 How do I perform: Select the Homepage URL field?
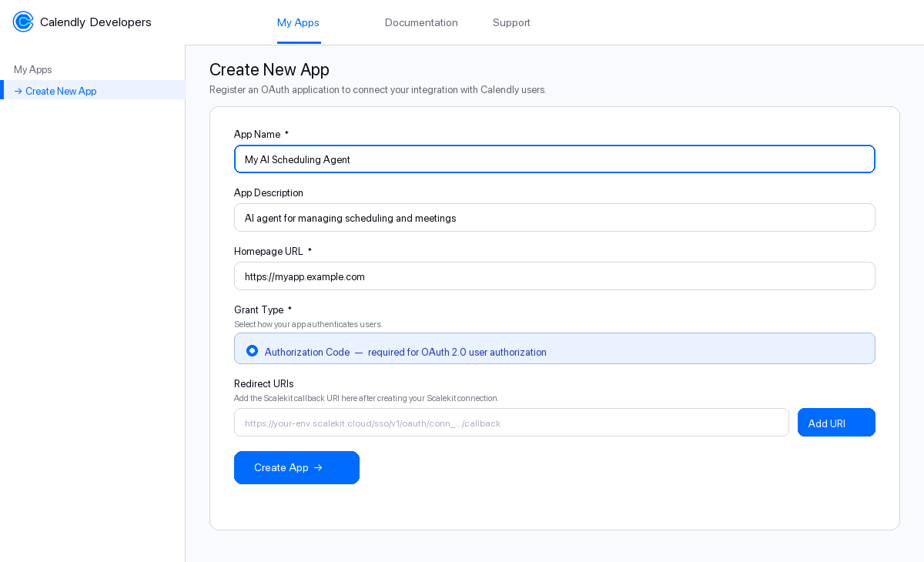coord(554,276)
